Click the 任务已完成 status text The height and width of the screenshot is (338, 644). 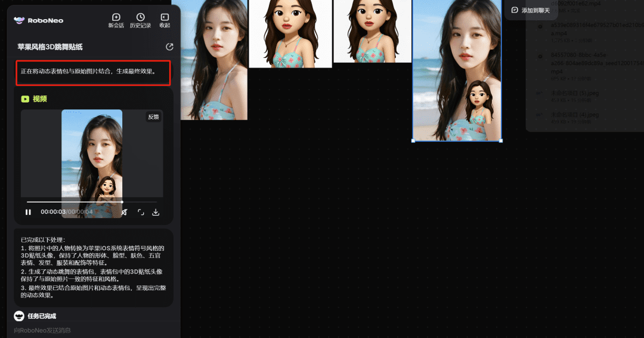42,317
